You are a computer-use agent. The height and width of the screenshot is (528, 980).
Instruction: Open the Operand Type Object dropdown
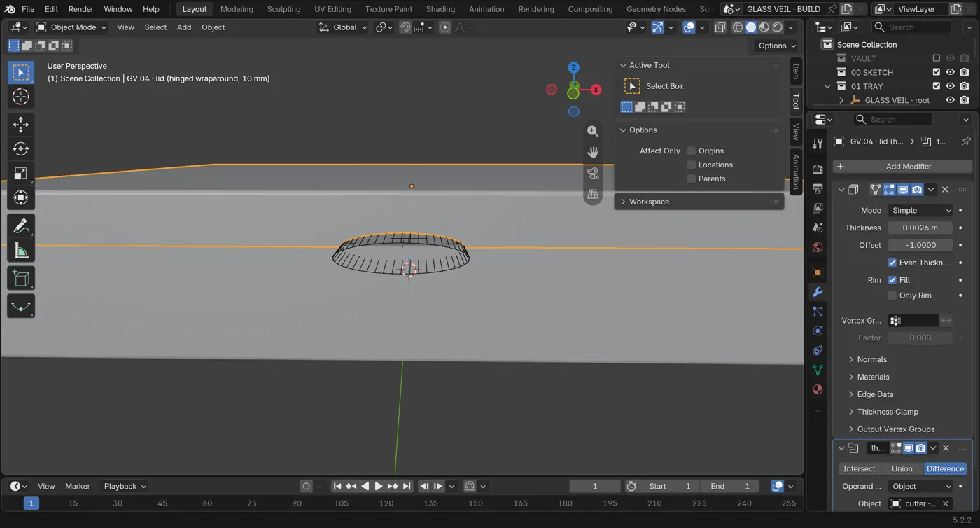(920, 487)
